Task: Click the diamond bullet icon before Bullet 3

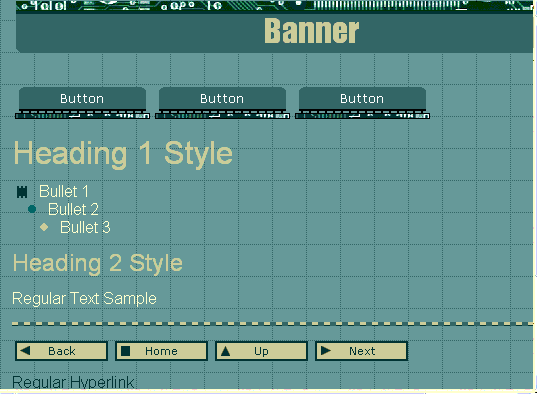Action: click(44, 227)
